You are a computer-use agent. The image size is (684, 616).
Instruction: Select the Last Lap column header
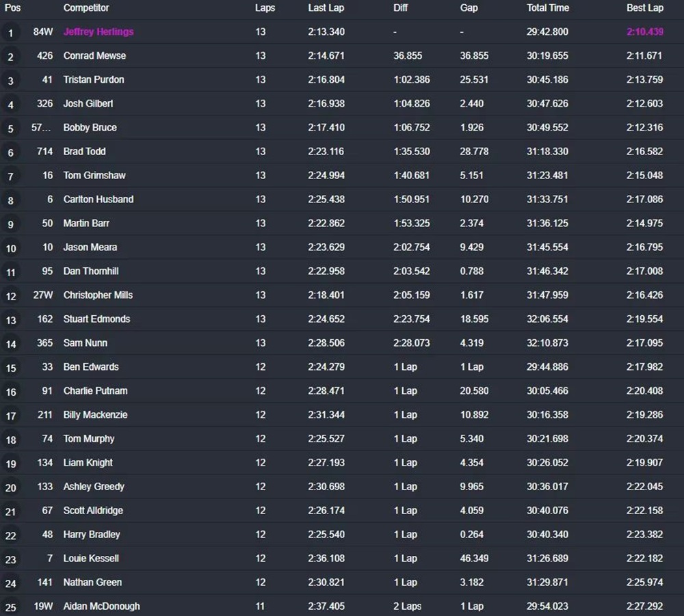pyautogui.click(x=326, y=8)
